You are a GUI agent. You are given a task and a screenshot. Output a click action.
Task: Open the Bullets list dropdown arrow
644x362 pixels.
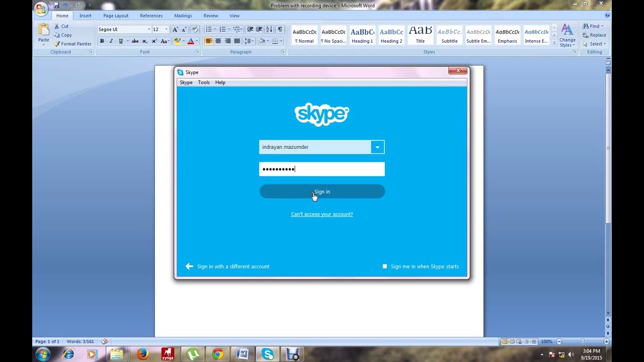(215, 30)
